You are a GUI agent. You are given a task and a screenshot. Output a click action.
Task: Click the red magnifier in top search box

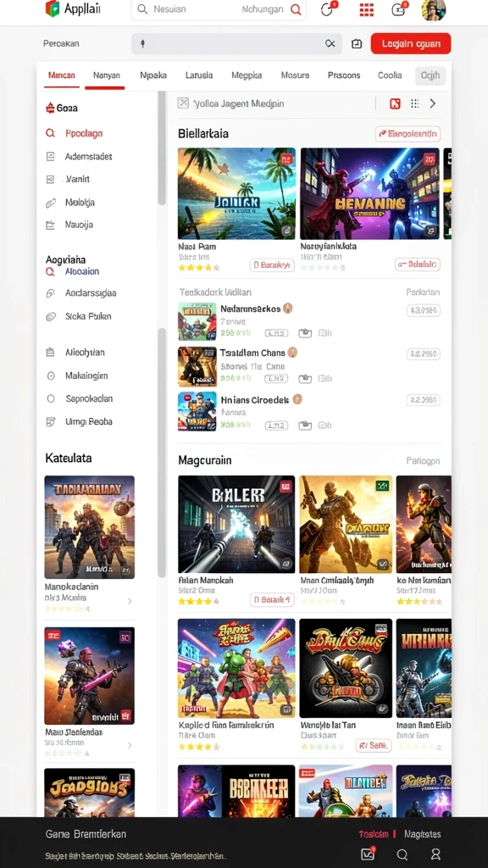click(x=296, y=9)
